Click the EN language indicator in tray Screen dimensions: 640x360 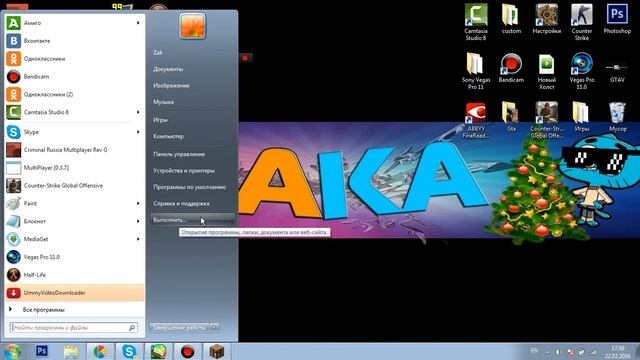click(534, 351)
